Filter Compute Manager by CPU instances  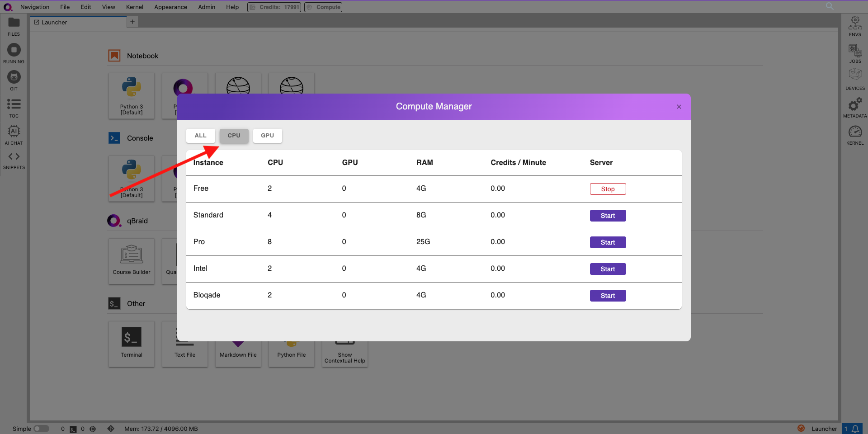click(x=234, y=136)
